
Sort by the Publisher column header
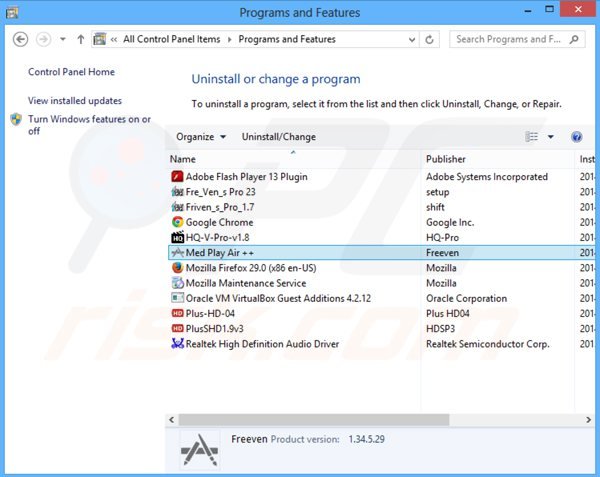497,159
